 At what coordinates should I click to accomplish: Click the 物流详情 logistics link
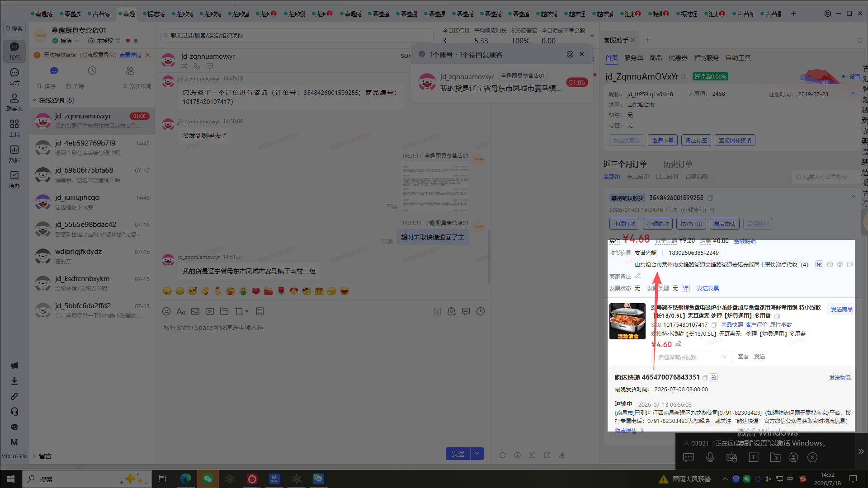[x=629, y=431]
